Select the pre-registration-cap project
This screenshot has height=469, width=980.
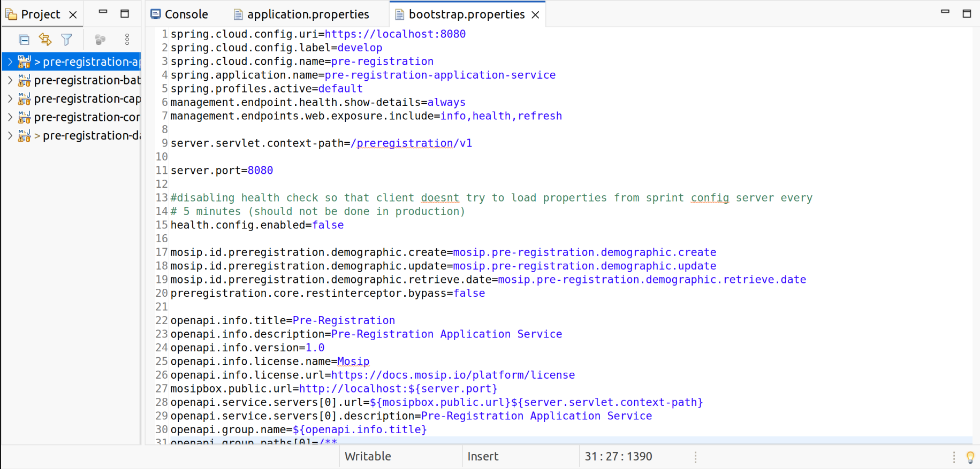(87, 99)
